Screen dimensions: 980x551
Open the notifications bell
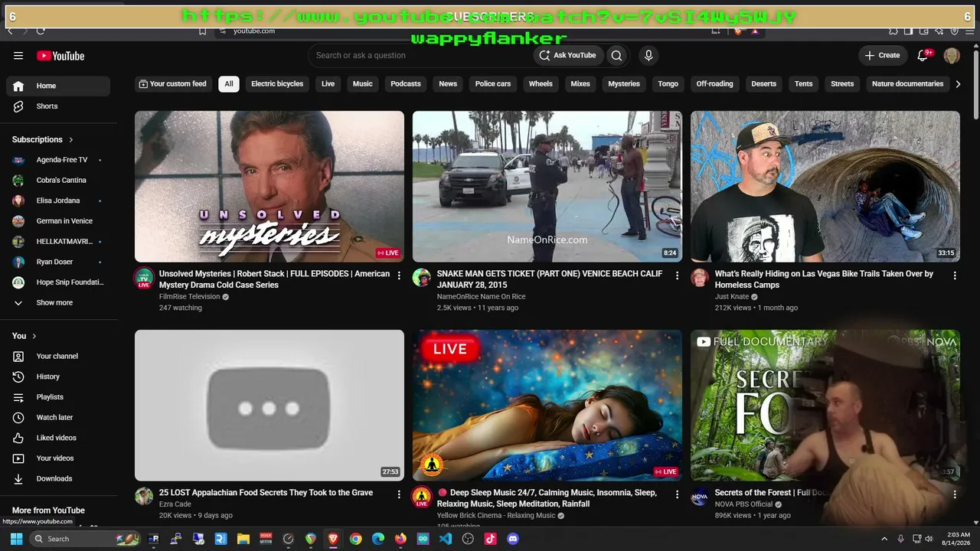923,55
